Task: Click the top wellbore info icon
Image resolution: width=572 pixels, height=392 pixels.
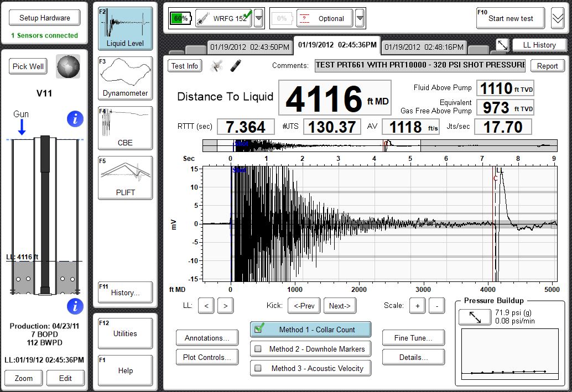Action: click(75, 118)
